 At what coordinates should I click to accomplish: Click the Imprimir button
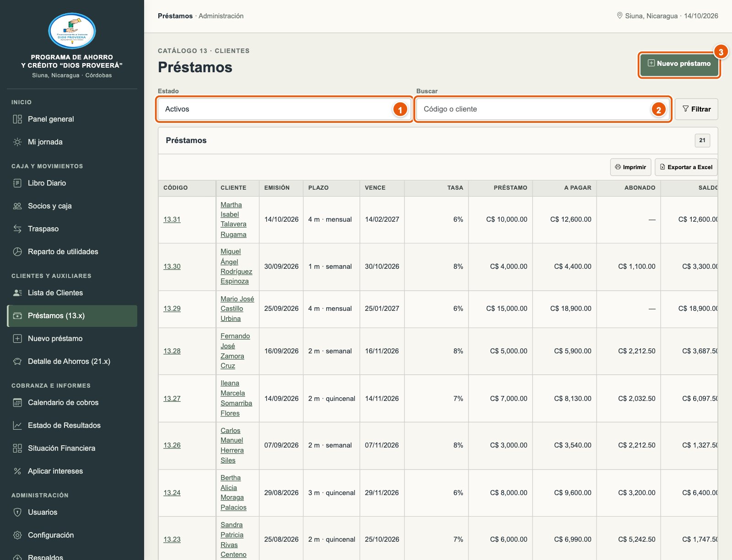[x=630, y=167]
